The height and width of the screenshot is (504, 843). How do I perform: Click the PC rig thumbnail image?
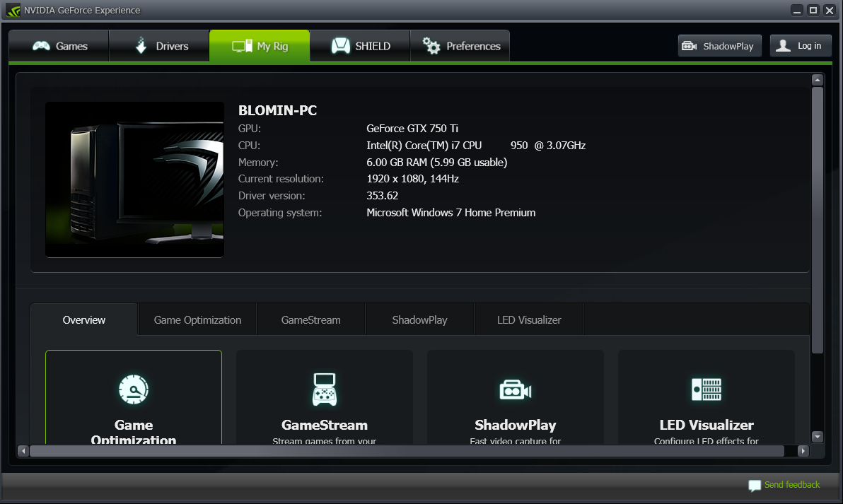[134, 180]
